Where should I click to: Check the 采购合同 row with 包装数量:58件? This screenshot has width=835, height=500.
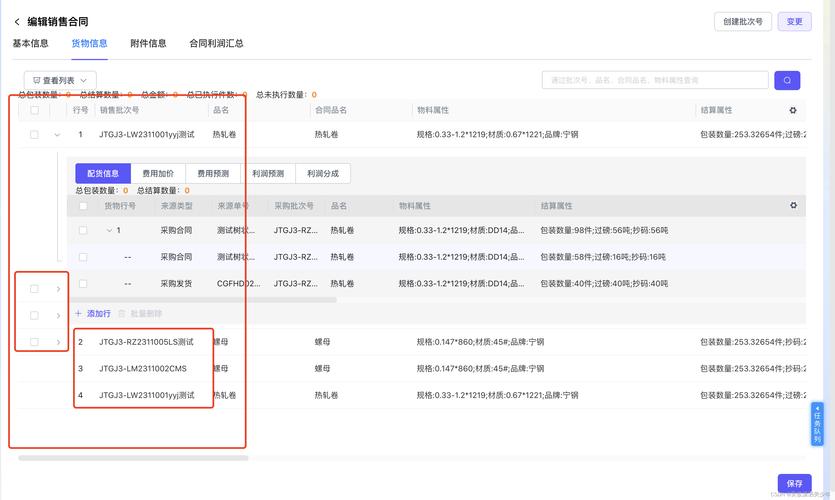click(x=83, y=257)
